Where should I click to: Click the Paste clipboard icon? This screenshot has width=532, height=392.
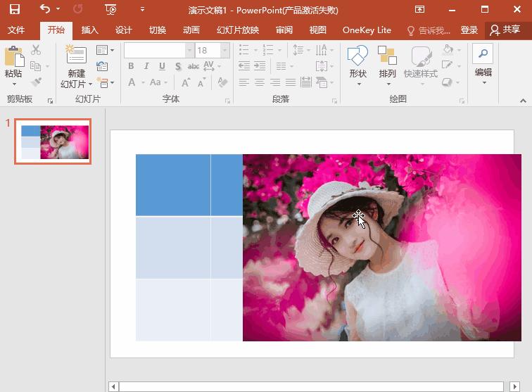pyautogui.click(x=13, y=56)
